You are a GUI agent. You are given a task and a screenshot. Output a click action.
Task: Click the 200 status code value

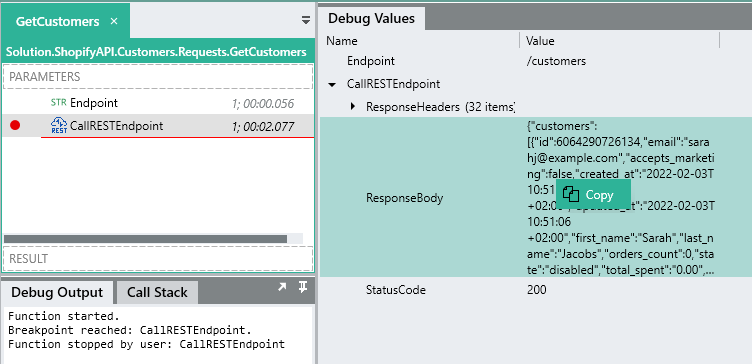(536, 290)
